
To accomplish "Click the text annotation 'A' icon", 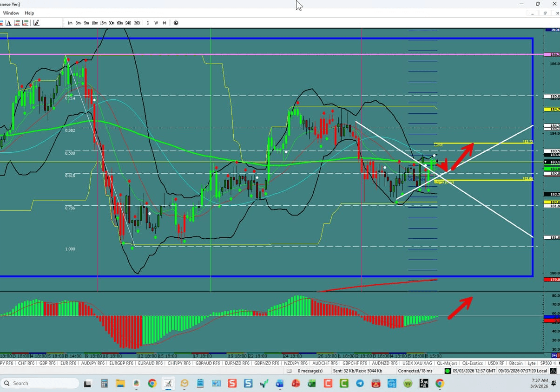I will coord(8,22).
